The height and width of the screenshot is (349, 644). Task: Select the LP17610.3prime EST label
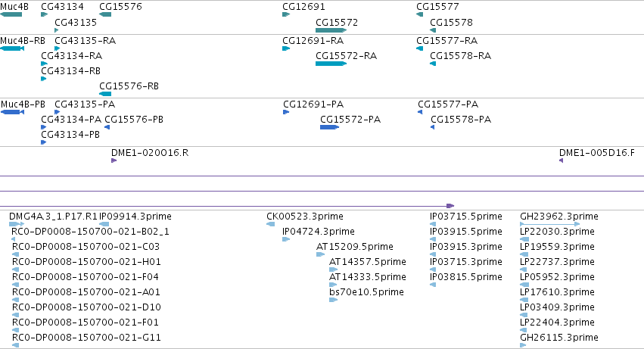tap(557, 292)
